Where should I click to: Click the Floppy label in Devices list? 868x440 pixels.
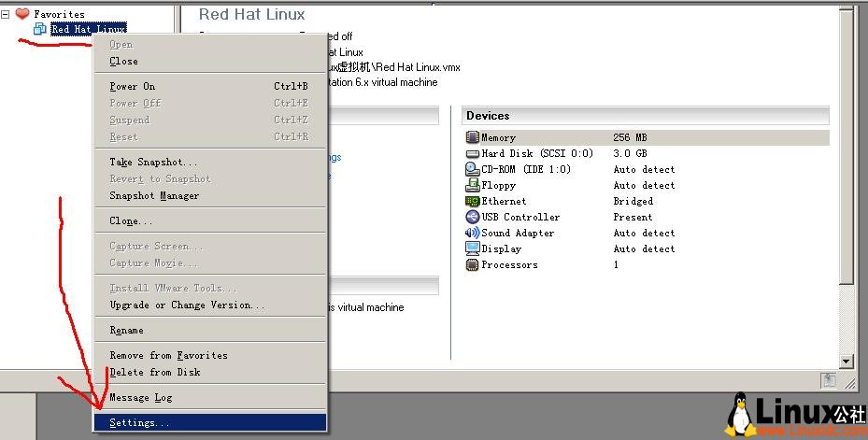pos(498,185)
